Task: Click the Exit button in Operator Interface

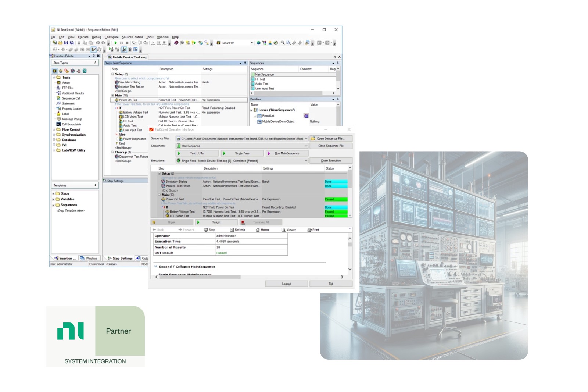Action: tap(331, 284)
